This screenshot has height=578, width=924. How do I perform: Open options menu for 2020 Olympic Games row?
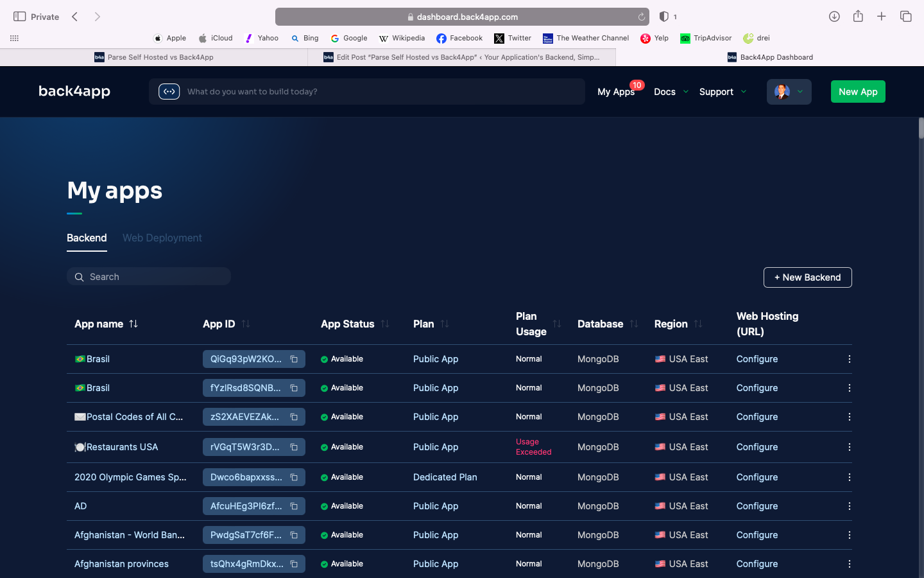click(x=849, y=477)
